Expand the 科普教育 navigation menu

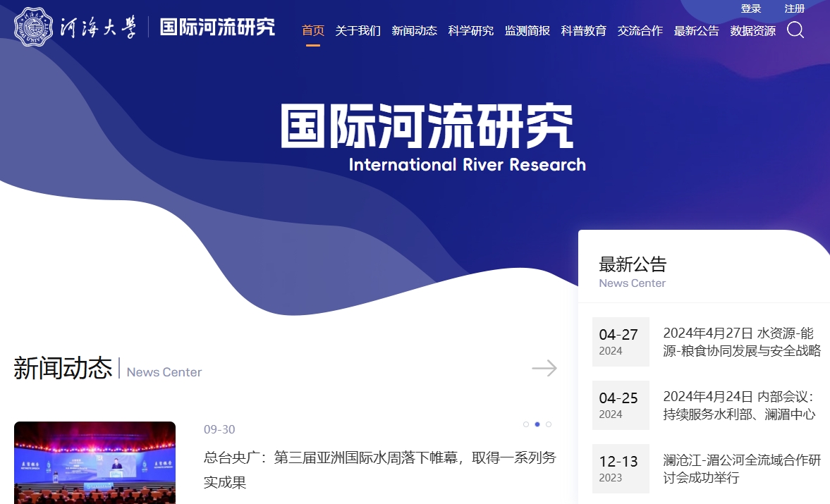point(583,30)
